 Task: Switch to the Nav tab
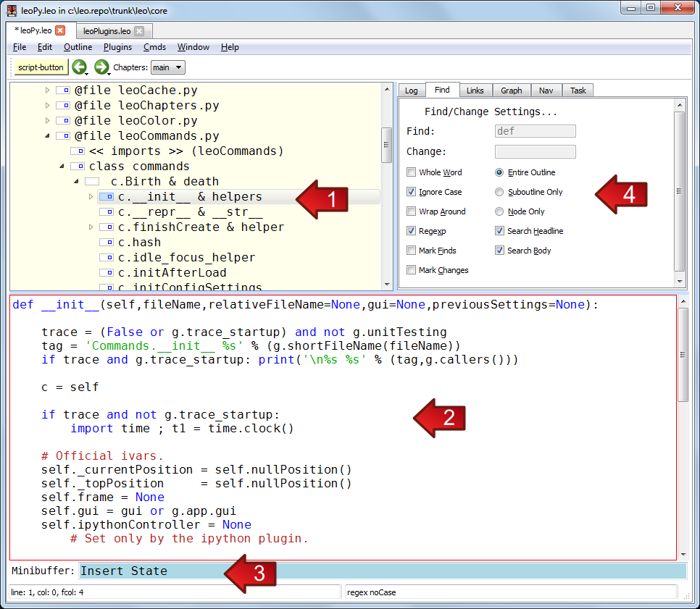[x=546, y=91]
